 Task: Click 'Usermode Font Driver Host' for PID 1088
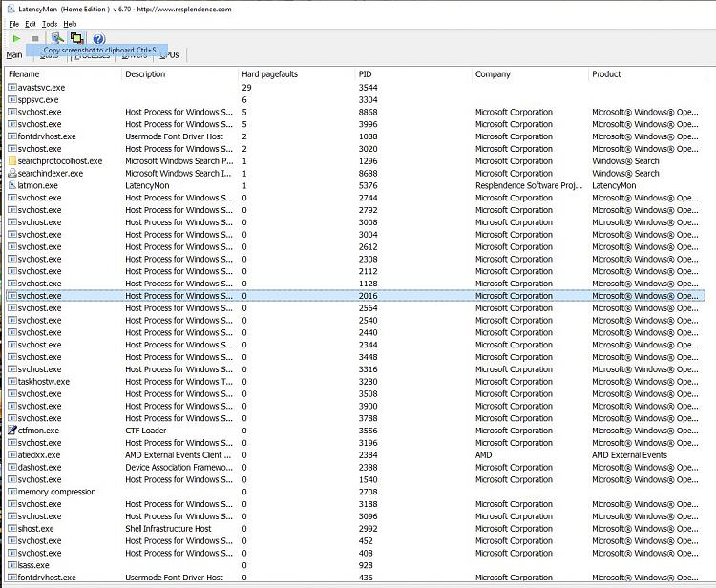point(174,136)
